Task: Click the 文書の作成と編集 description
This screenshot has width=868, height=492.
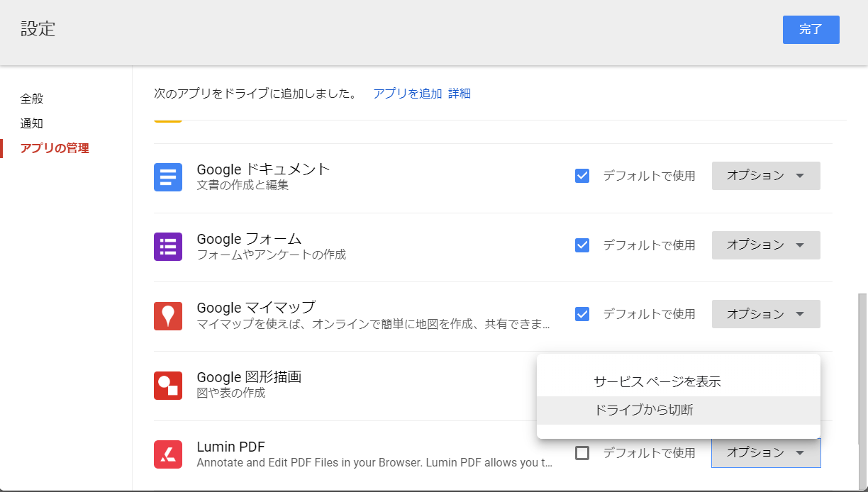Action: coord(243,186)
